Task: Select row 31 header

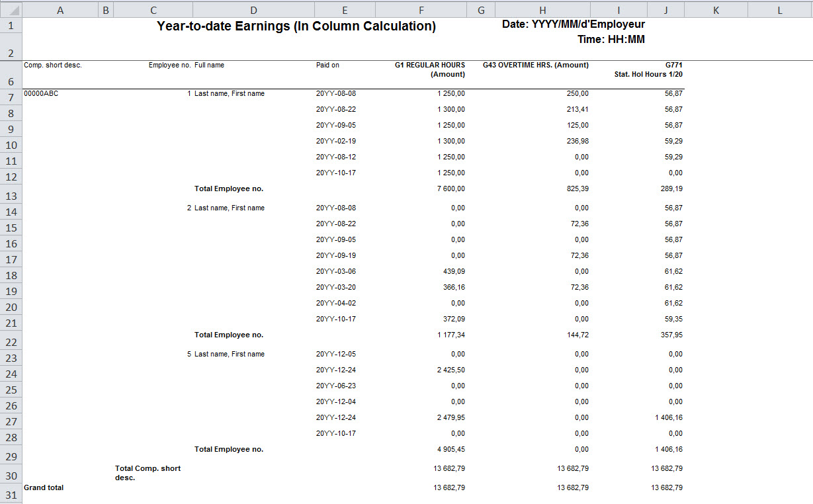Action: (11, 495)
